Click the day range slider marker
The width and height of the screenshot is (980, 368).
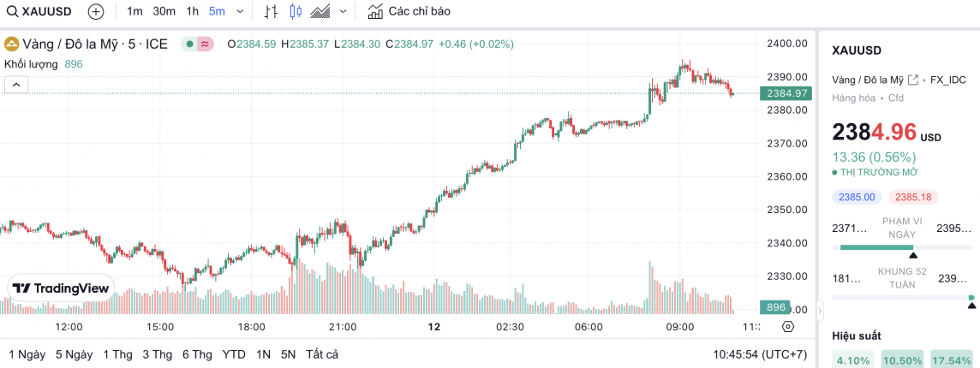pyautogui.click(x=913, y=254)
